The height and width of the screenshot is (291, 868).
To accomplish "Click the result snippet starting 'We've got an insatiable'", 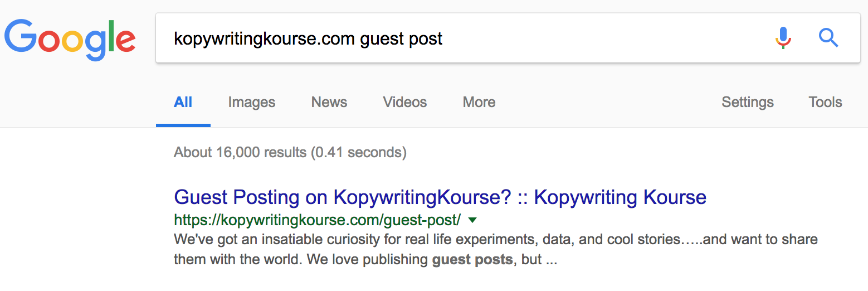I will coord(496,250).
